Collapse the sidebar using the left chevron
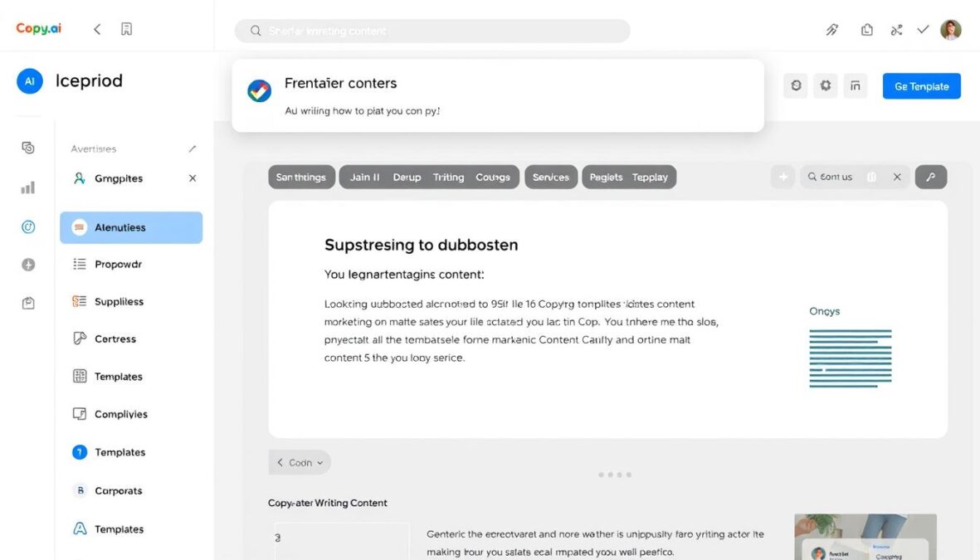The image size is (980, 560). tap(96, 28)
